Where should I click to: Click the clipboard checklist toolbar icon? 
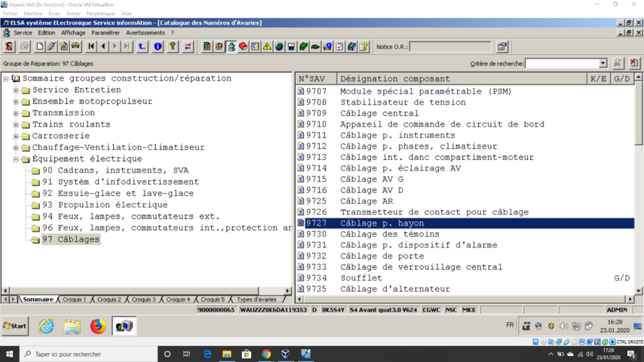click(x=339, y=47)
